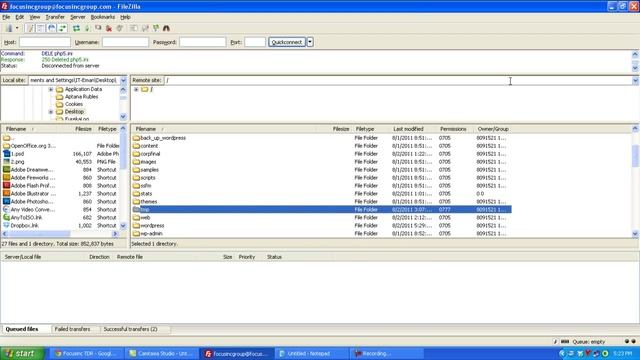Open the Bookmarks menu
Image resolution: width=640 pixels, height=360 pixels.
[x=103, y=17]
